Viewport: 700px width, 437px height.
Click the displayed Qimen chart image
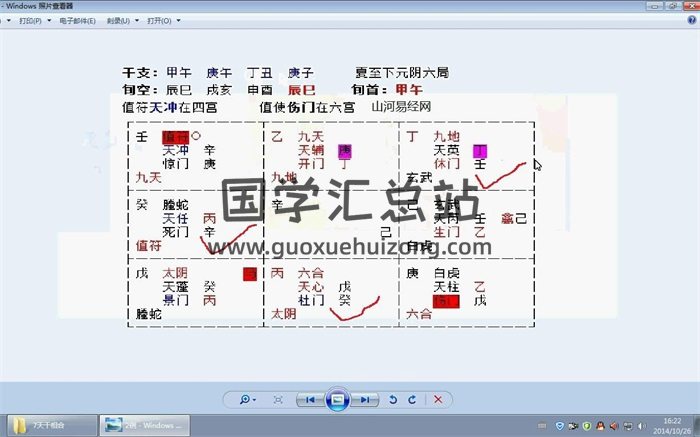[x=330, y=220]
